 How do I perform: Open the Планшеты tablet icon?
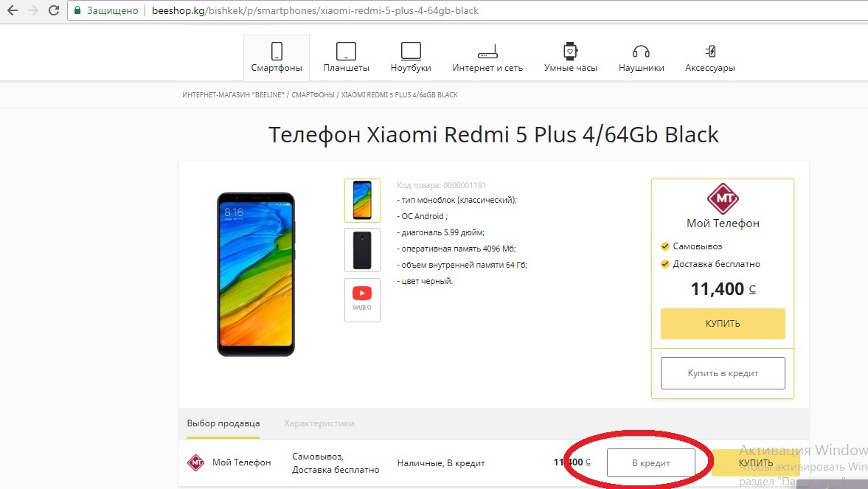click(346, 51)
